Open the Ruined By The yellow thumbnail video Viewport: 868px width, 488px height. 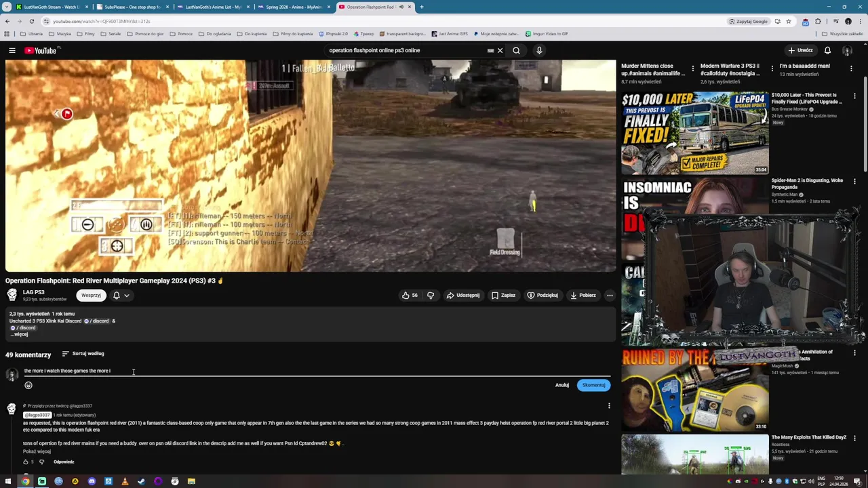(695, 390)
